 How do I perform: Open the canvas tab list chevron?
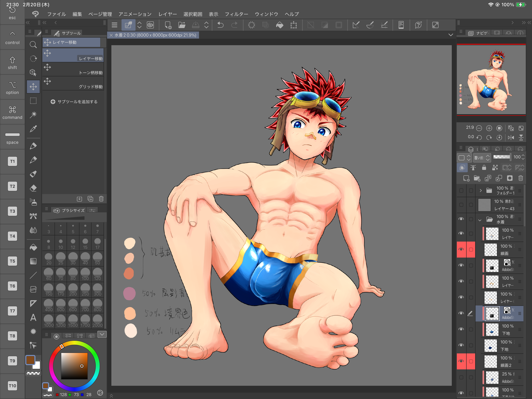pyautogui.click(x=451, y=35)
